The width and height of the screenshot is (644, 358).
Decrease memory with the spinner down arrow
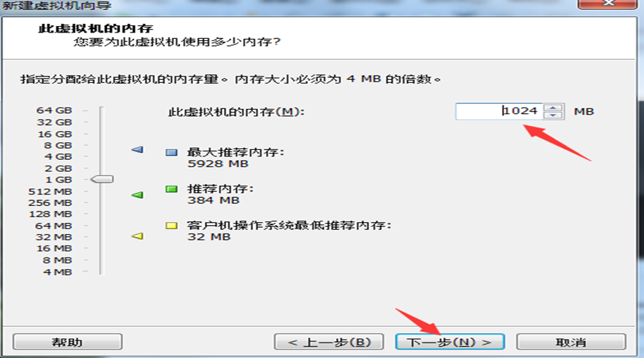(x=553, y=115)
